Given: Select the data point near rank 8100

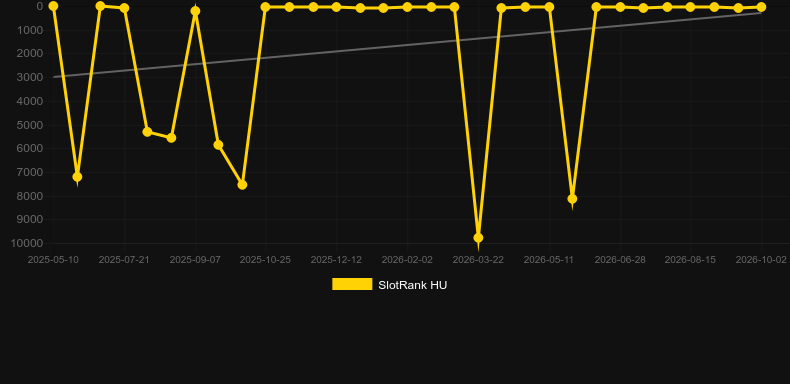Looking at the screenshot, I should [x=572, y=199].
